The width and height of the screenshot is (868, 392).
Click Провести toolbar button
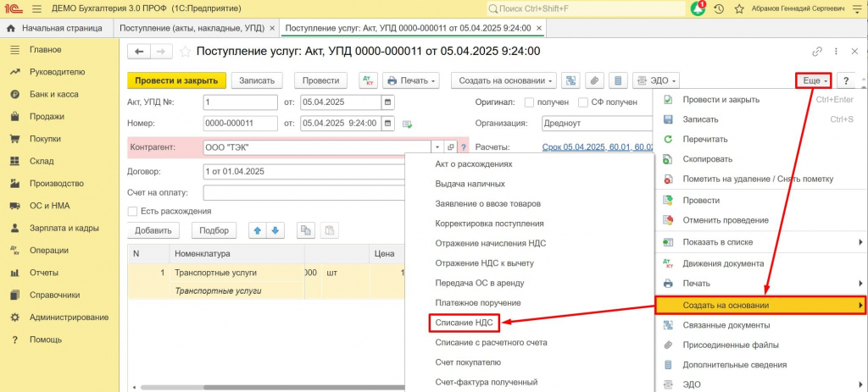(x=320, y=80)
